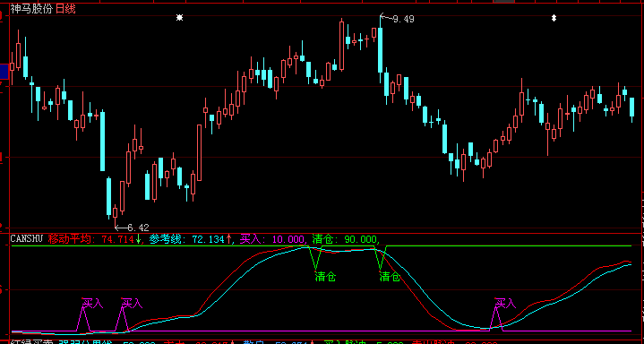This screenshot has width=644, height=344.
Task: Click the tall red candle below 9.49 peak
Action: click(x=341, y=46)
